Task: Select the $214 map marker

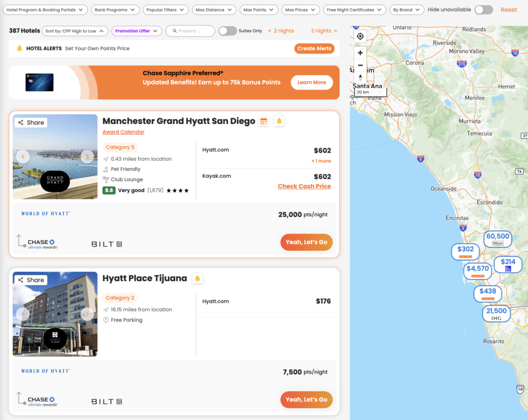Action: click(x=508, y=264)
